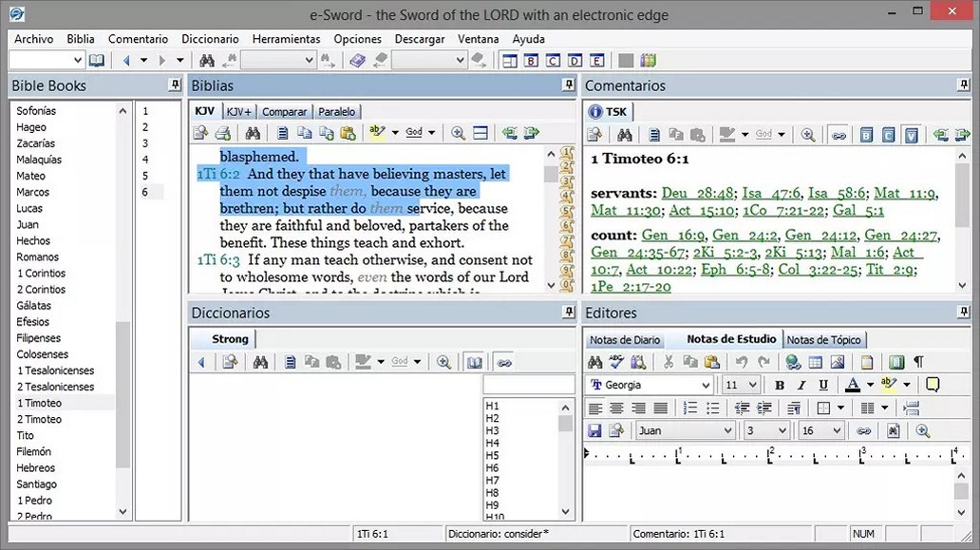The width and height of the screenshot is (980, 550).
Task: Click the paragraph mark icon in the Editores toolbar
Action: [919, 362]
